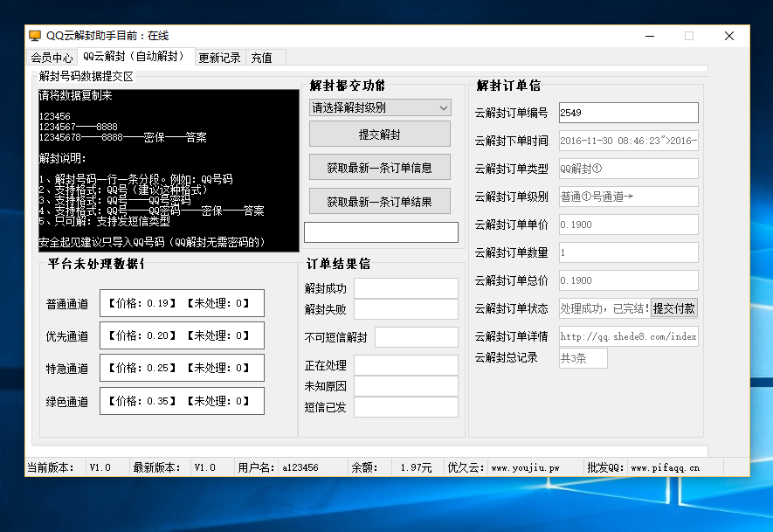
Task: Click the 云解封订单单价 field
Action: (629, 225)
